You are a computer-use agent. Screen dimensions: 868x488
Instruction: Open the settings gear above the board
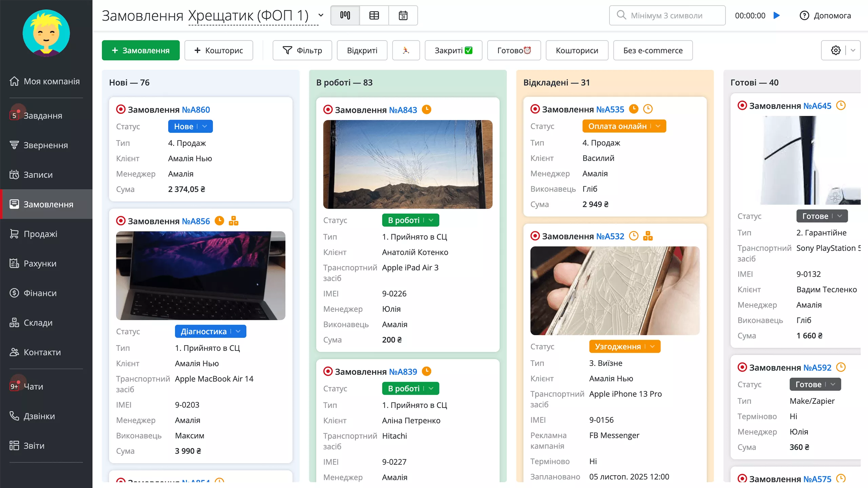tap(835, 50)
